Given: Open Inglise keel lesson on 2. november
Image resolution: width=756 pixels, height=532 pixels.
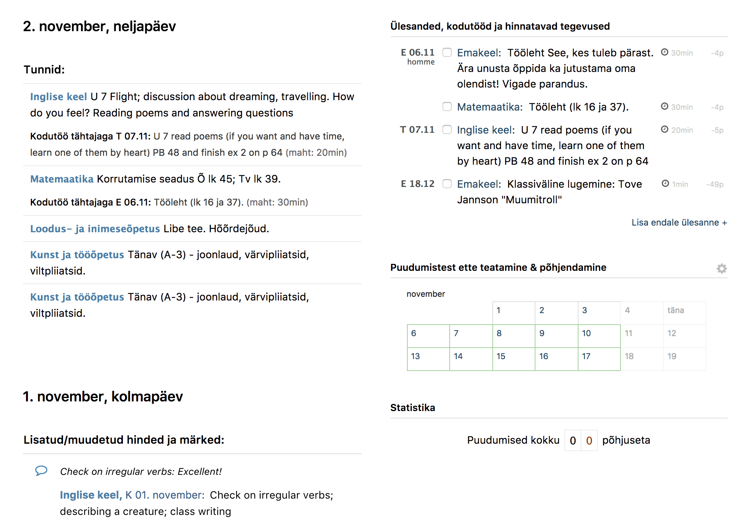Looking at the screenshot, I should [58, 97].
